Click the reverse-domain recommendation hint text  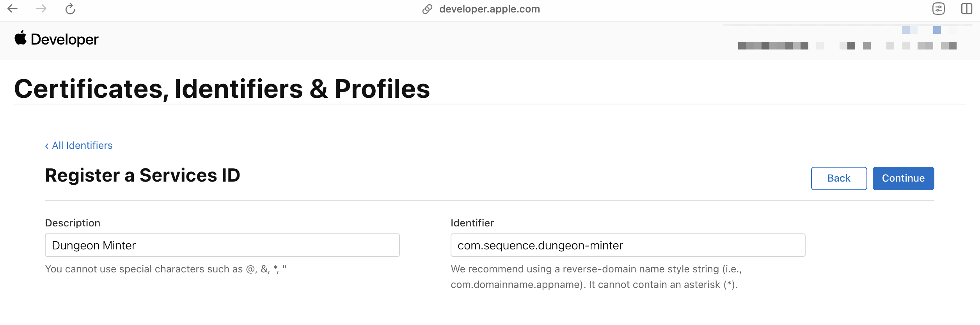[596, 277]
